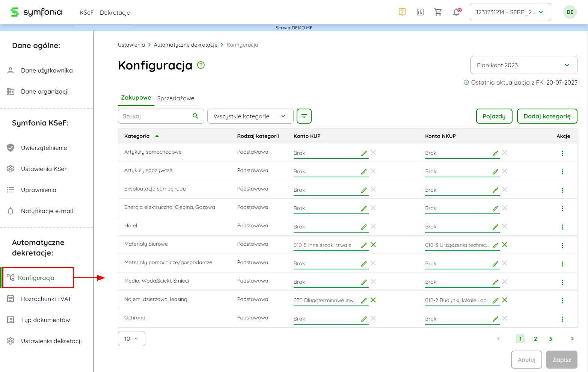This screenshot has width=588, height=372.
Task: Open actions menu for Eksploatacja samochodu row
Action: click(562, 190)
